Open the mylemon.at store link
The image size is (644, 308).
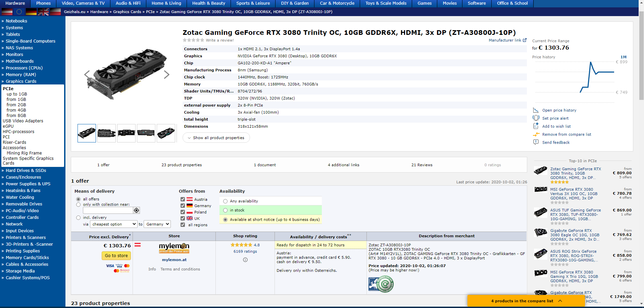pyautogui.click(x=174, y=260)
